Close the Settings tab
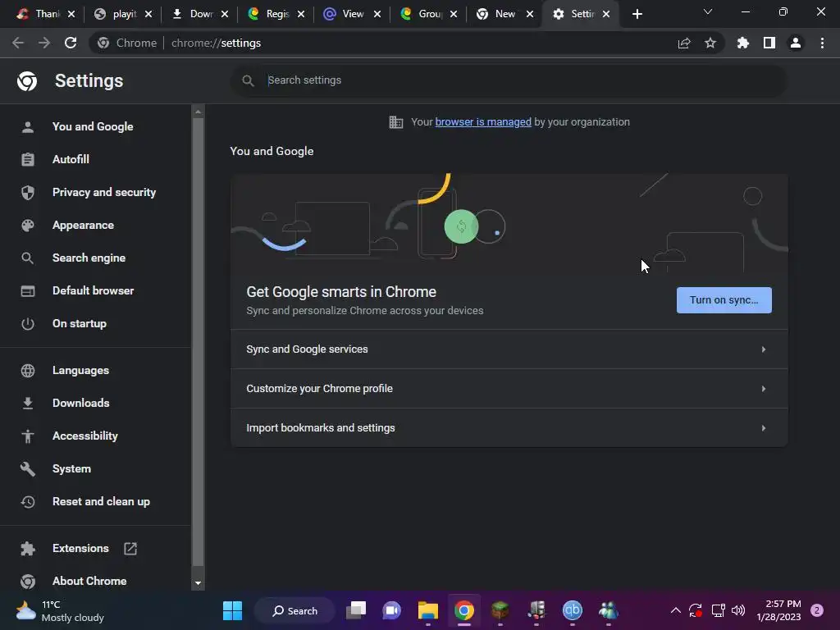Image resolution: width=840 pixels, height=630 pixels. tap(606, 14)
